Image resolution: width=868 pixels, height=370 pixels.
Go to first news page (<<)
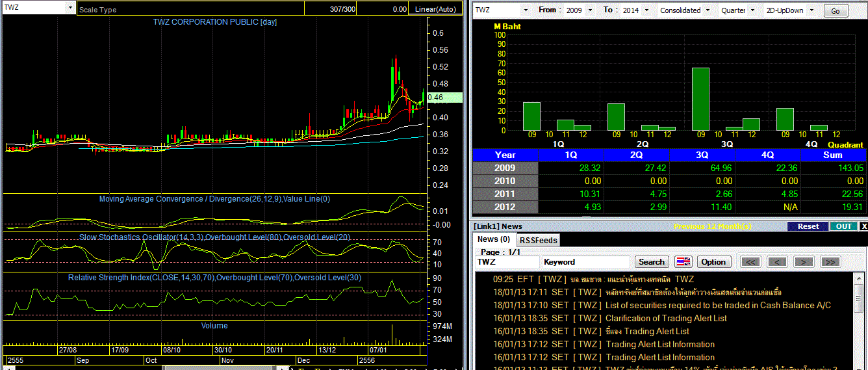750,262
